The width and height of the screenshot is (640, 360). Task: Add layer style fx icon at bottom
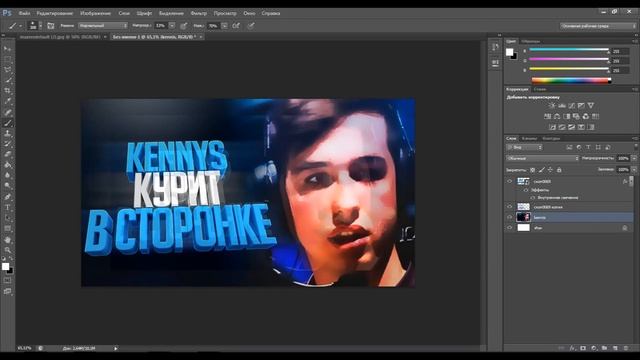pos(572,348)
